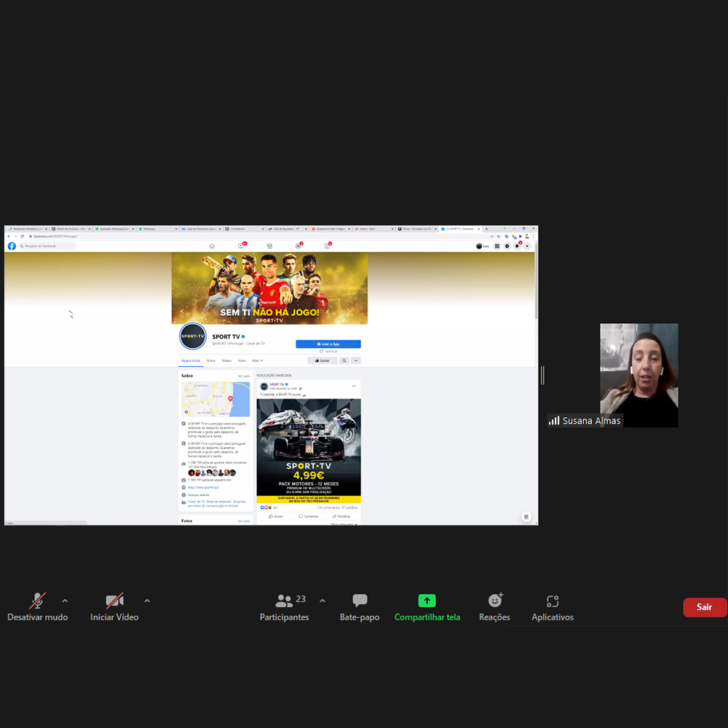Viewport: 728px width, 728px height.
Task: Click the page search magnifier icon
Action: click(344, 360)
